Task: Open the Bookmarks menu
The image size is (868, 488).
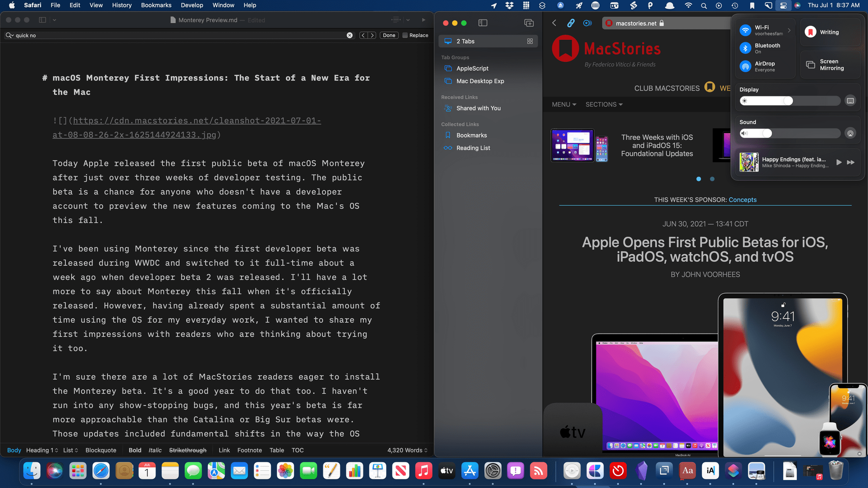Action: [156, 5]
